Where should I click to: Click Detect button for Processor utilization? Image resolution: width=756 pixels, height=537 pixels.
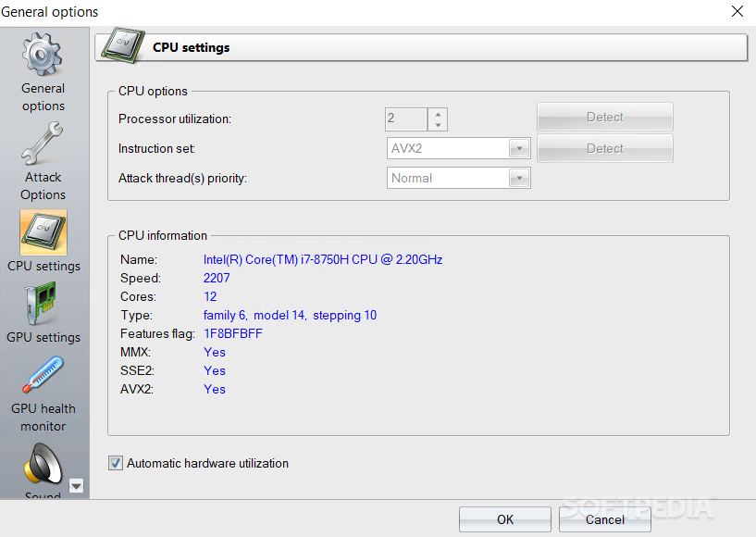[x=604, y=117]
